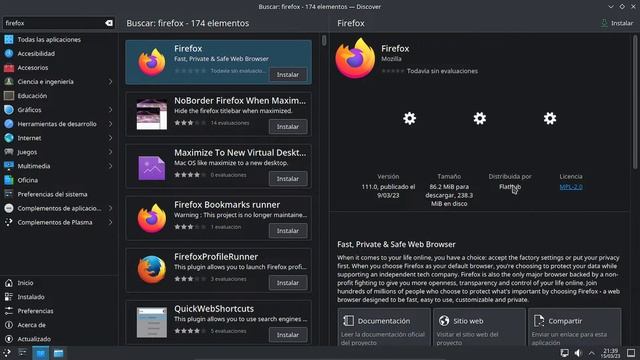Install QuickWebShortcuts plugin
Screen dimensions: 640x360
point(288,335)
